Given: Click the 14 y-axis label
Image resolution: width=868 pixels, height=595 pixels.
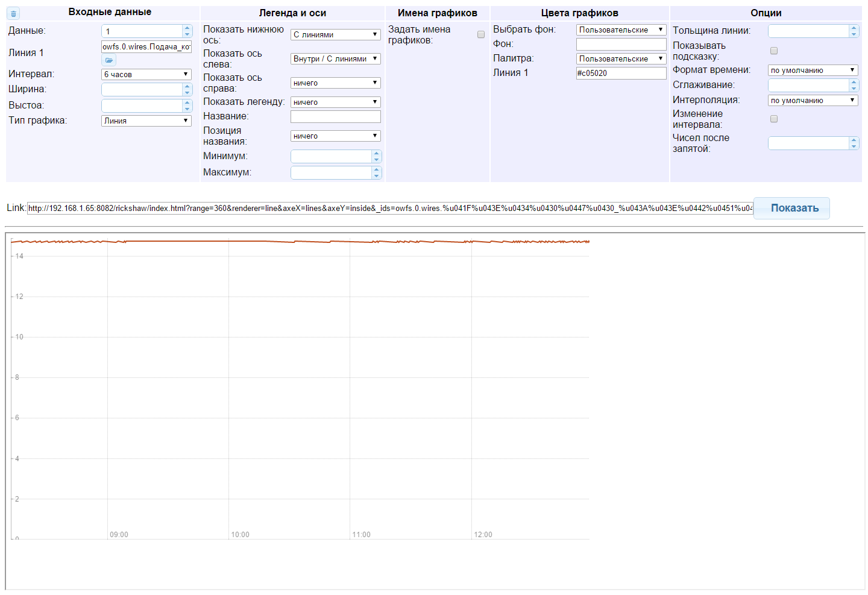Looking at the screenshot, I should click(x=19, y=256).
